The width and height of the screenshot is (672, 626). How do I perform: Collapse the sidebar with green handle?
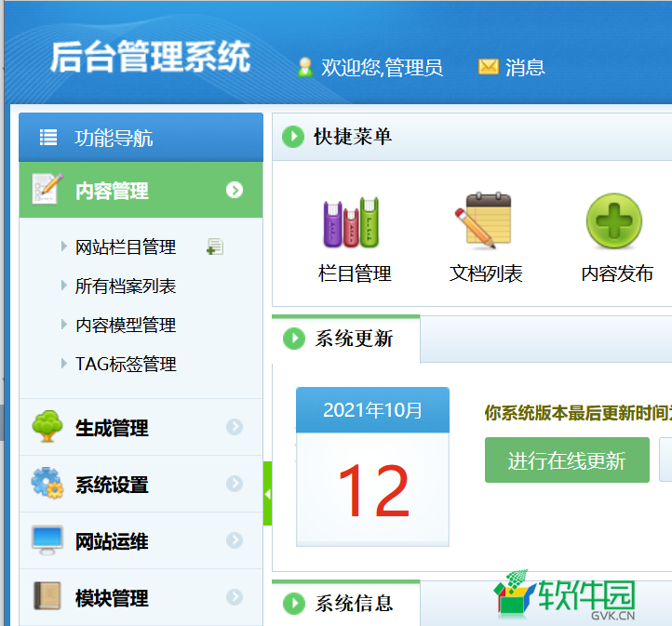click(267, 494)
